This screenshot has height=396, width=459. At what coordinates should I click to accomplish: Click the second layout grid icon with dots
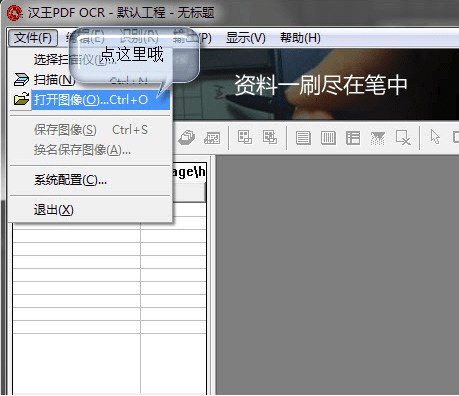270,137
